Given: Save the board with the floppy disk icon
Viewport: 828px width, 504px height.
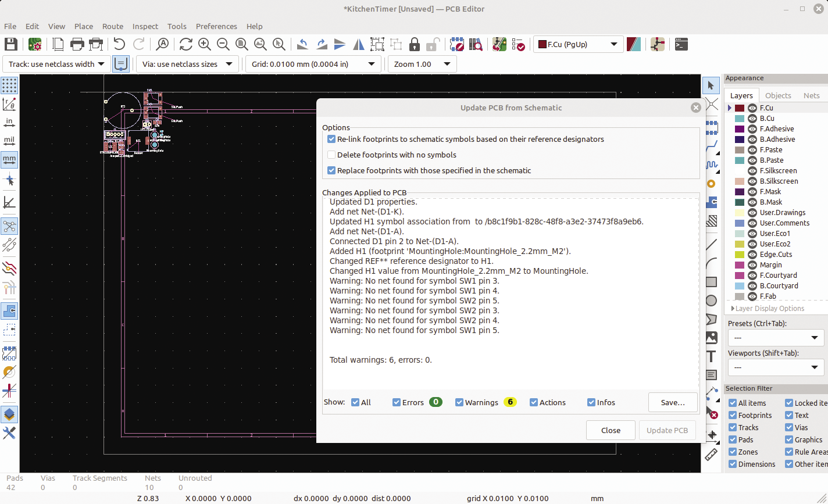Looking at the screenshot, I should pyautogui.click(x=10, y=44).
